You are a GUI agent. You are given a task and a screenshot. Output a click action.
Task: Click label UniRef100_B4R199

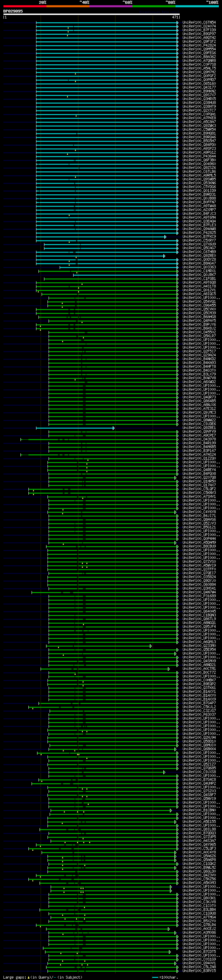tap(199, 443)
